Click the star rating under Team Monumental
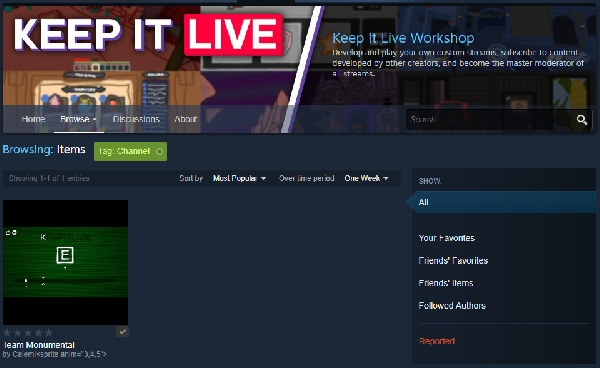 [28, 332]
